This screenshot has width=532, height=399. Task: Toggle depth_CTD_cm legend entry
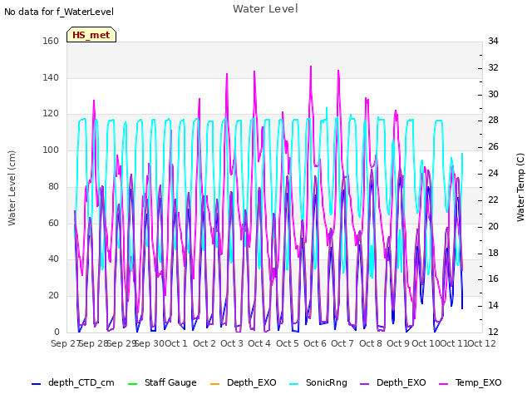tap(73, 382)
